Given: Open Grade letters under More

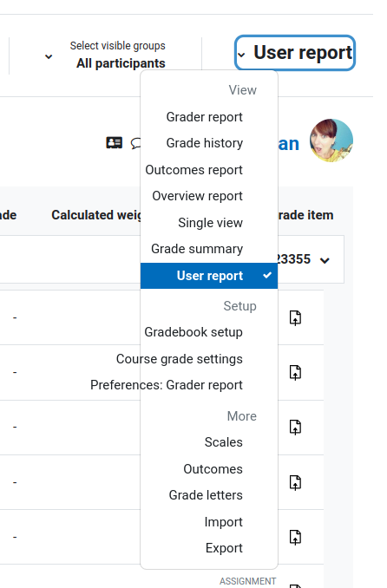Looking at the screenshot, I should (x=206, y=495).
